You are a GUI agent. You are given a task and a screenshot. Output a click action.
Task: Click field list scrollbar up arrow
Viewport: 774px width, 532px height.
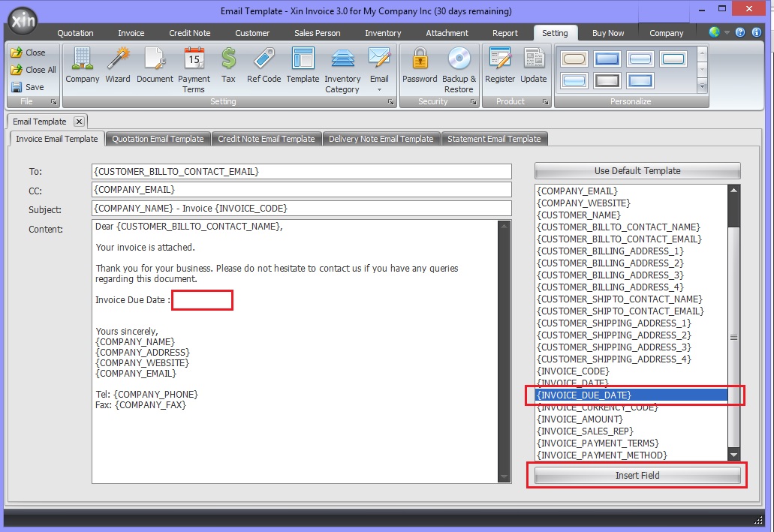tap(734, 191)
